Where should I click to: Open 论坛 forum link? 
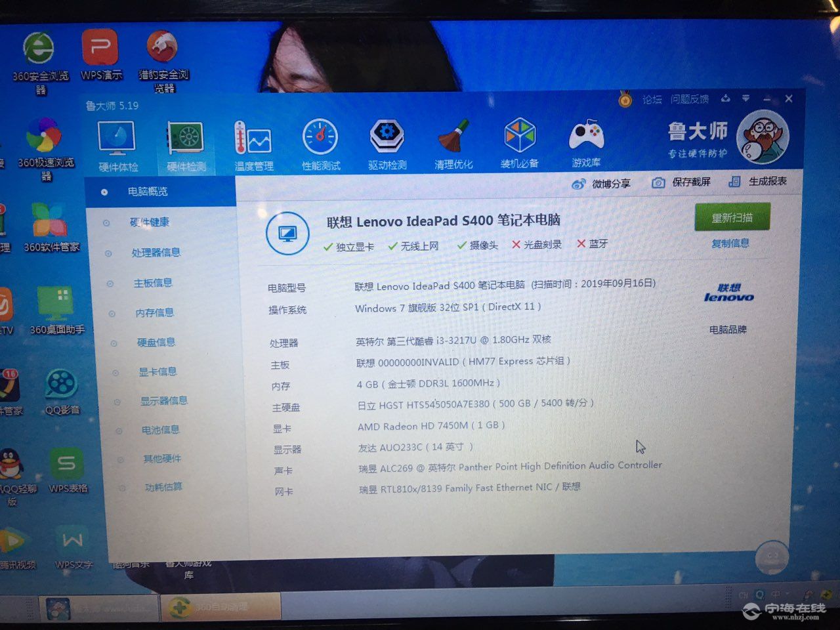(652, 99)
